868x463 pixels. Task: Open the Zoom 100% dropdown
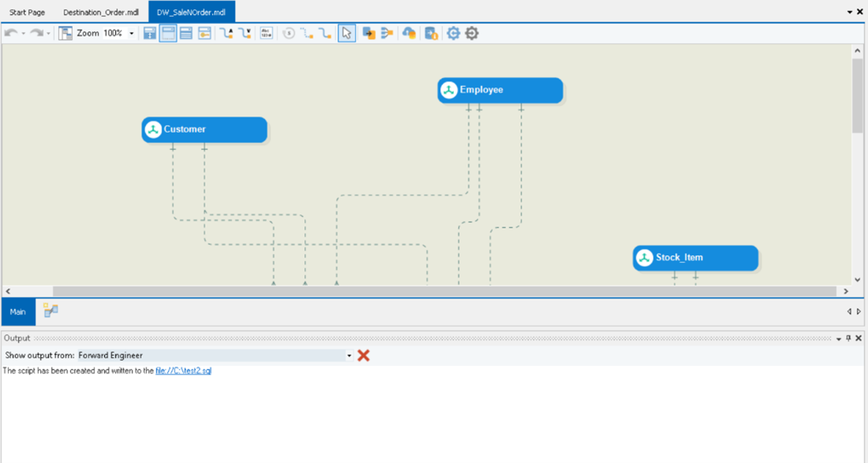click(x=132, y=33)
